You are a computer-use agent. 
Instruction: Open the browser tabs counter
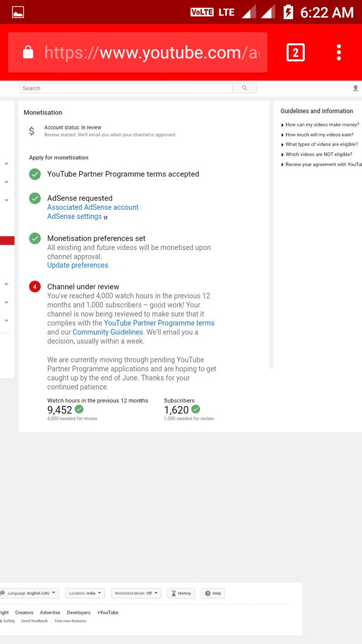point(295,53)
